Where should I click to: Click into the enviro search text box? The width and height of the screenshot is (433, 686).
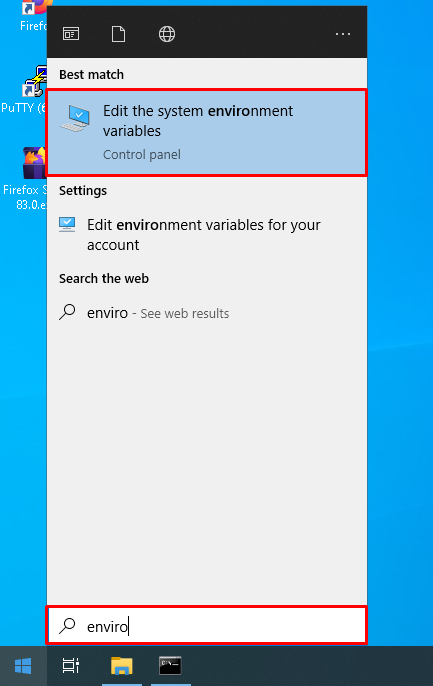coord(207,626)
